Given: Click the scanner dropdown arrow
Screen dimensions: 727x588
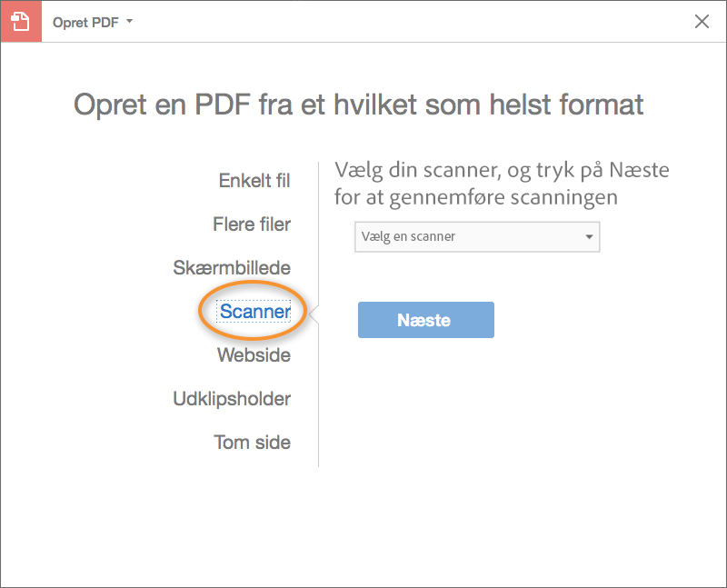Looking at the screenshot, I should (589, 237).
